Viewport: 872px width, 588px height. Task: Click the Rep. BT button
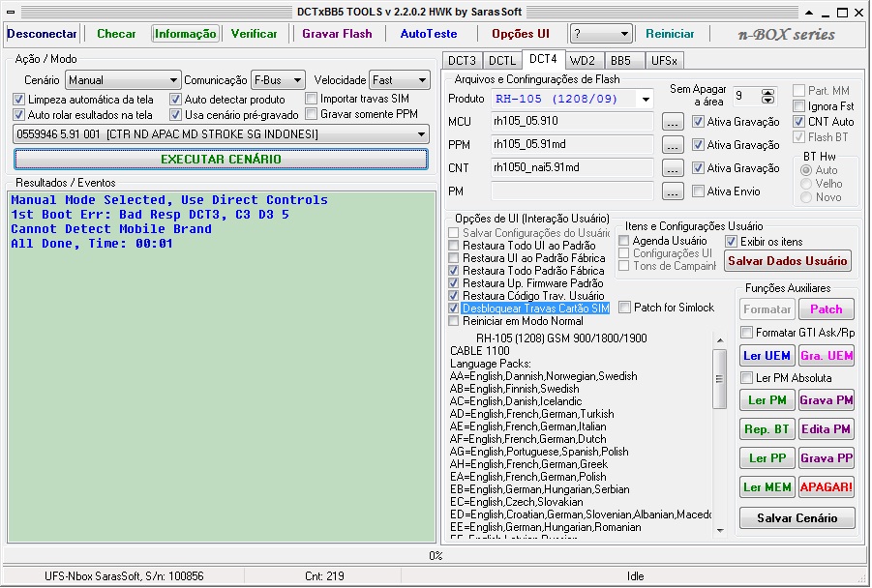pos(767,429)
